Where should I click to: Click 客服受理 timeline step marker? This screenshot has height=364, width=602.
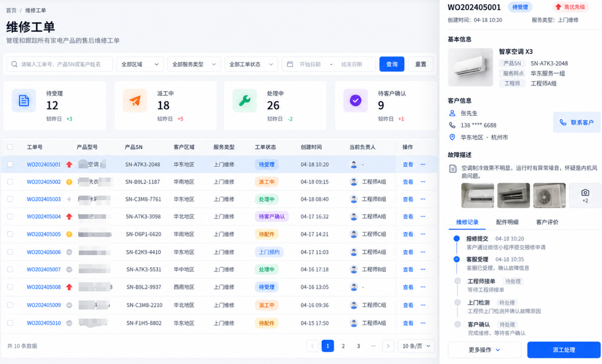coord(456,259)
